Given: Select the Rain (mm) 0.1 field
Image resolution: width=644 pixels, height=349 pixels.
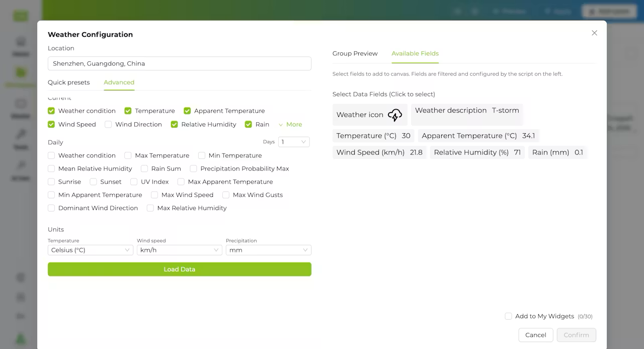Looking at the screenshot, I should point(557,152).
